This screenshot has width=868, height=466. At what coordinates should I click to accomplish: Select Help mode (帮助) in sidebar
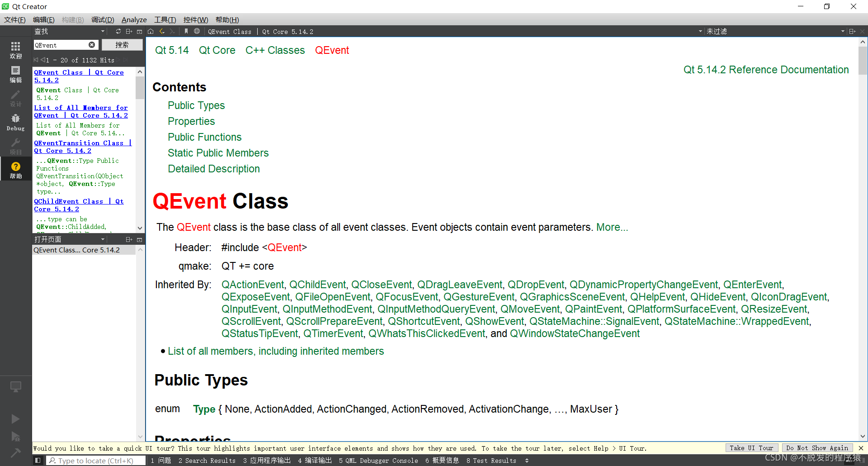tap(16, 170)
